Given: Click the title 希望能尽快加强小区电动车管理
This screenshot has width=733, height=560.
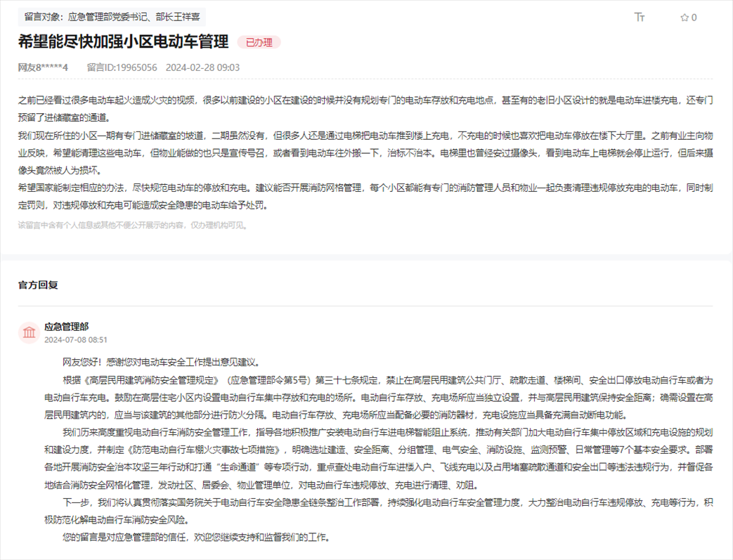Looking at the screenshot, I should 123,42.
